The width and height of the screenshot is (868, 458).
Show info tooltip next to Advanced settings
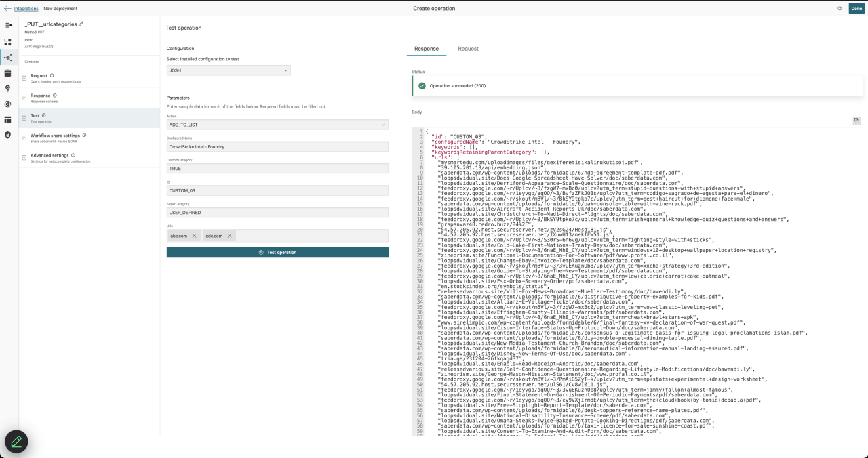(x=73, y=154)
